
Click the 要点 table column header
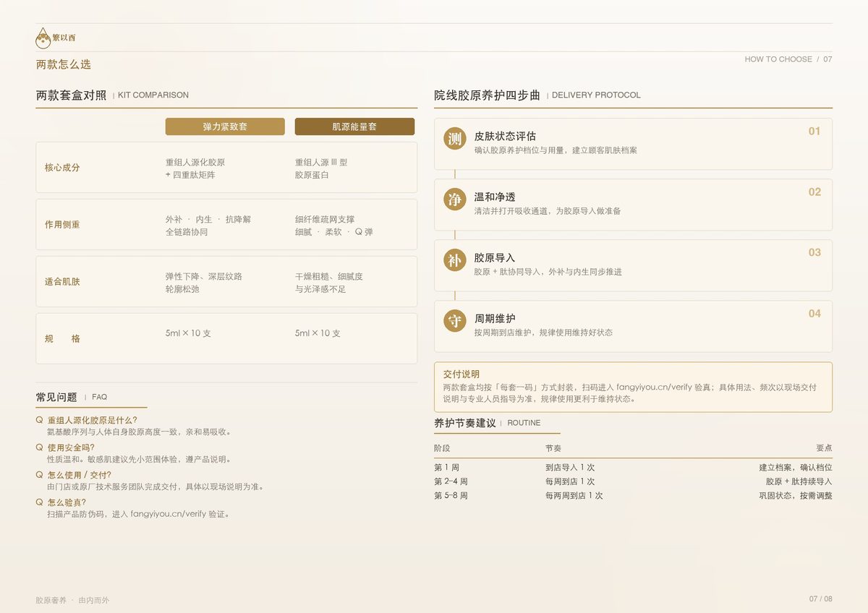tap(824, 448)
